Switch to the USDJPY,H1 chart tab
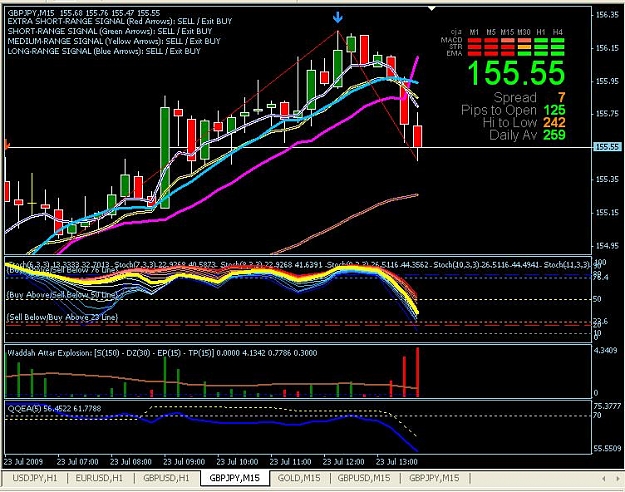This screenshot has width=625, height=492. click(35, 478)
